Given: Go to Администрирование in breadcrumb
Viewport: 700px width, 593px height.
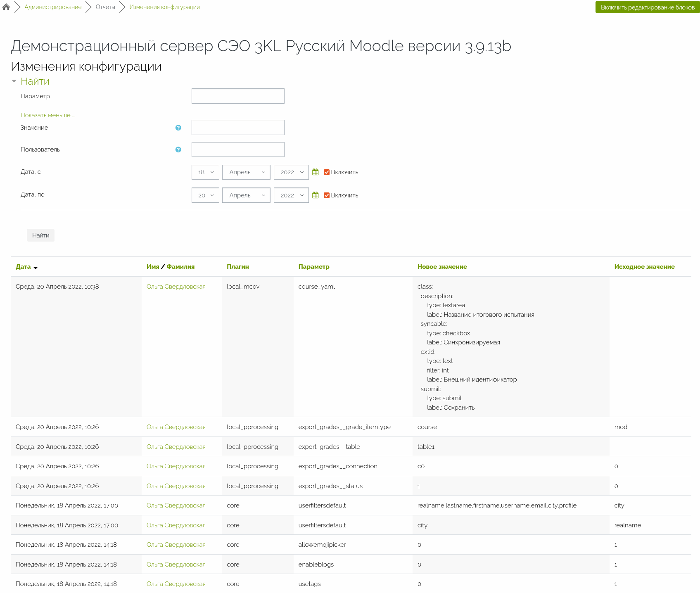Looking at the screenshot, I should pos(53,7).
